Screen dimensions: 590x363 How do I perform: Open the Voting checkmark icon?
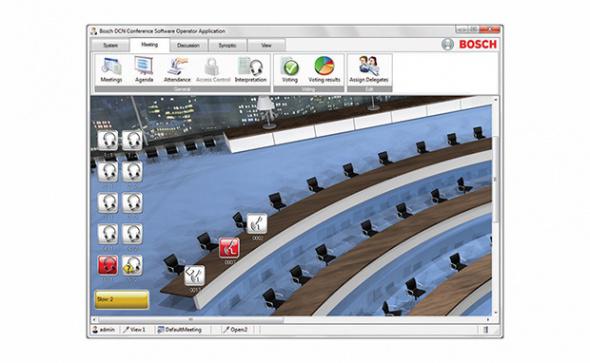290,70
